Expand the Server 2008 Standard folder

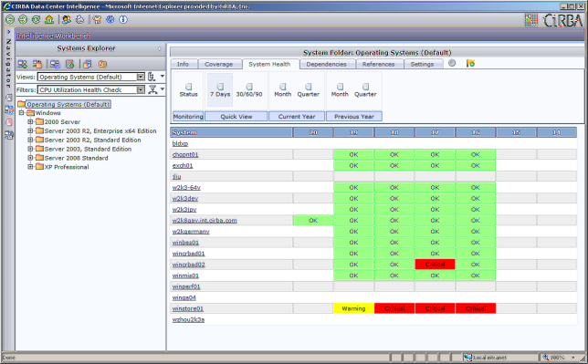point(30,158)
